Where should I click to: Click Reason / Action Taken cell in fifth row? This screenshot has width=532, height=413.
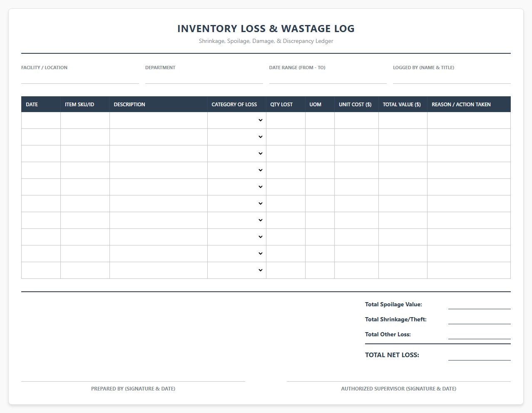tap(469, 187)
